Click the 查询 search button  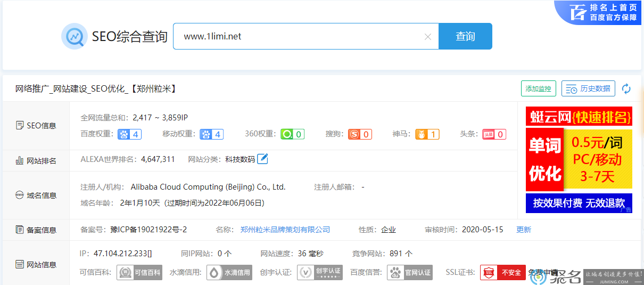click(465, 36)
